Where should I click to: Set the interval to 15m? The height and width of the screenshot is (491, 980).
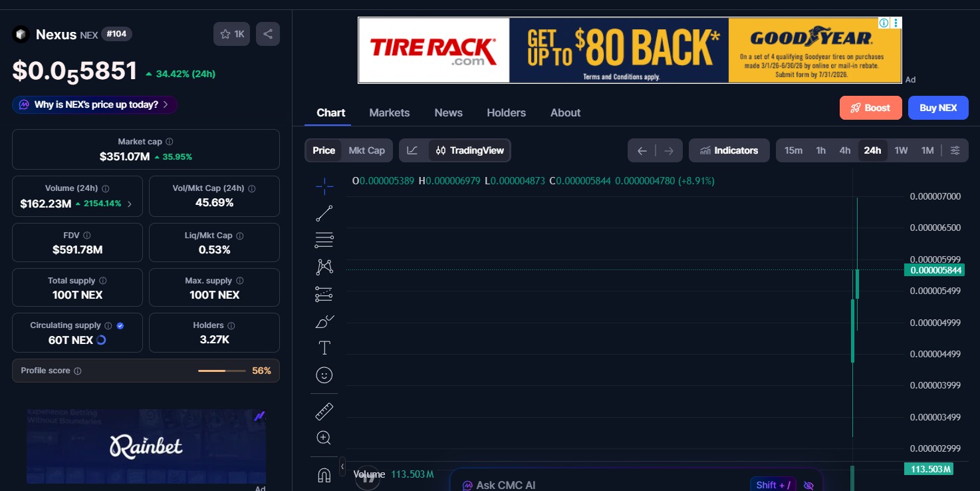click(793, 150)
